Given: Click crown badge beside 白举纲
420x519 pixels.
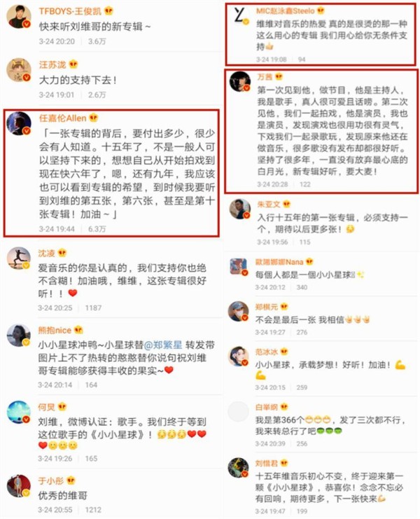Looking at the screenshot, I should coord(284,406).
